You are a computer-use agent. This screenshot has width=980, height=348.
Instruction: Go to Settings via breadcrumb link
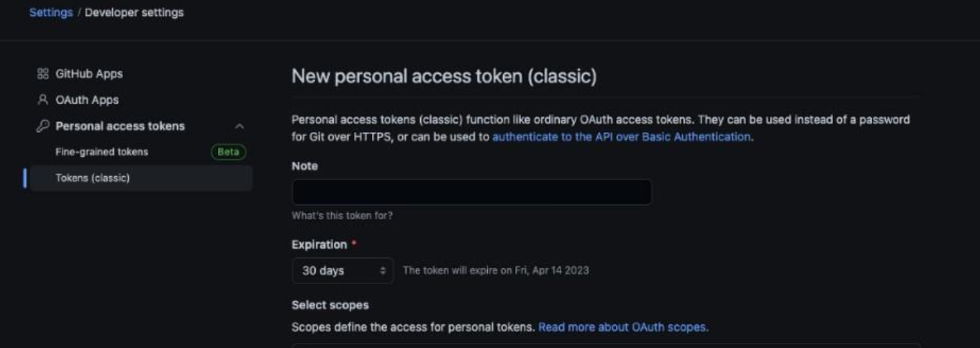point(51,12)
